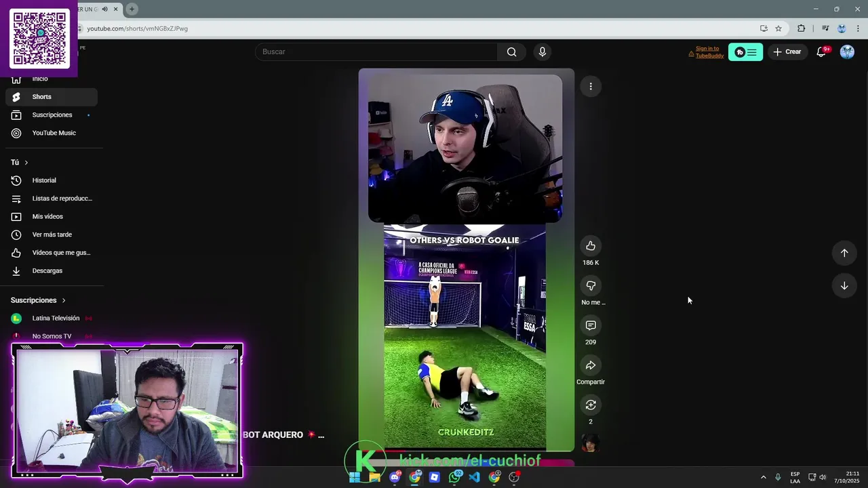Image resolution: width=868 pixels, height=488 pixels.
Task: Open Discord from the taskbar
Action: [x=395, y=477]
